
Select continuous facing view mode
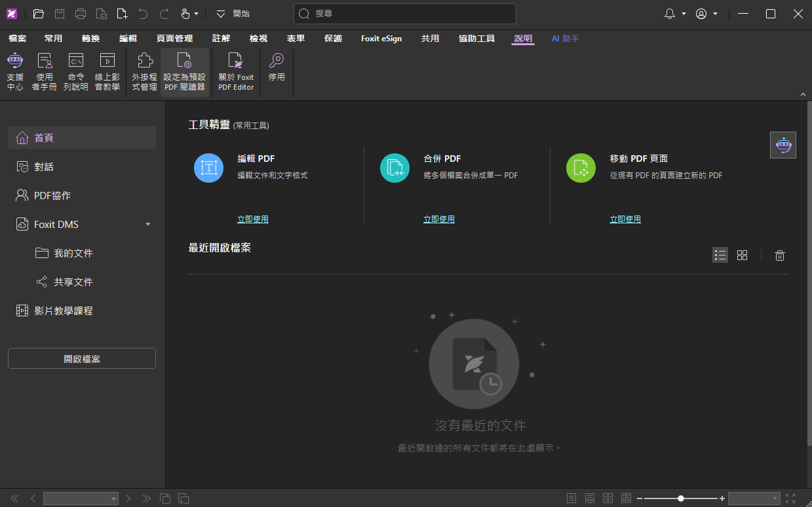click(x=626, y=498)
